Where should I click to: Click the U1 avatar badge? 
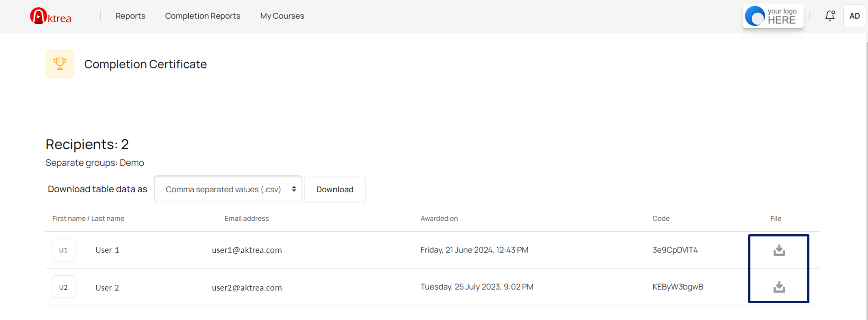[x=63, y=250]
